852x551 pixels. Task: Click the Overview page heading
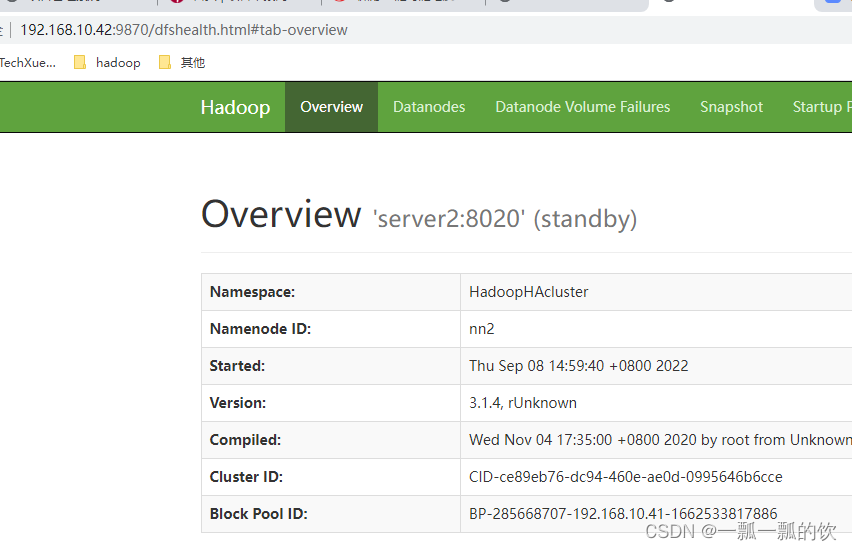coord(281,214)
